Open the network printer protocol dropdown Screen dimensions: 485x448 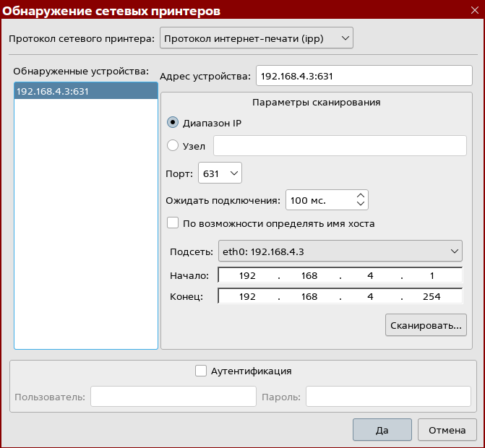click(257, 38)
